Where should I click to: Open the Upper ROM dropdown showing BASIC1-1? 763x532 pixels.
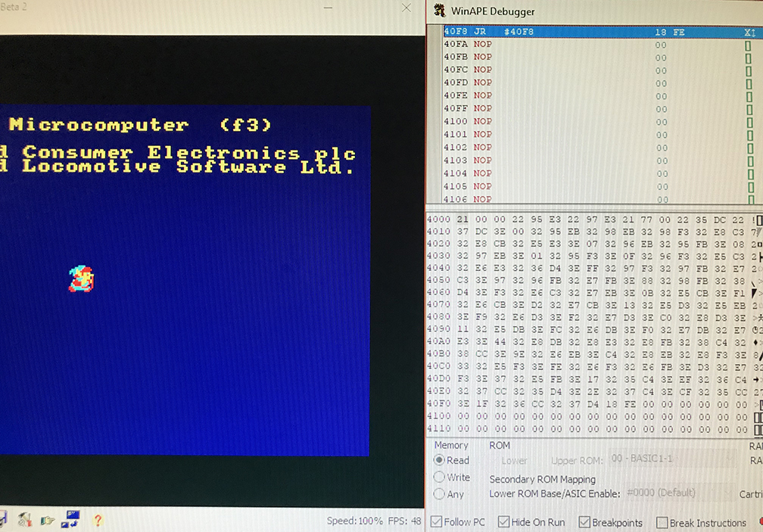(672, 459)
